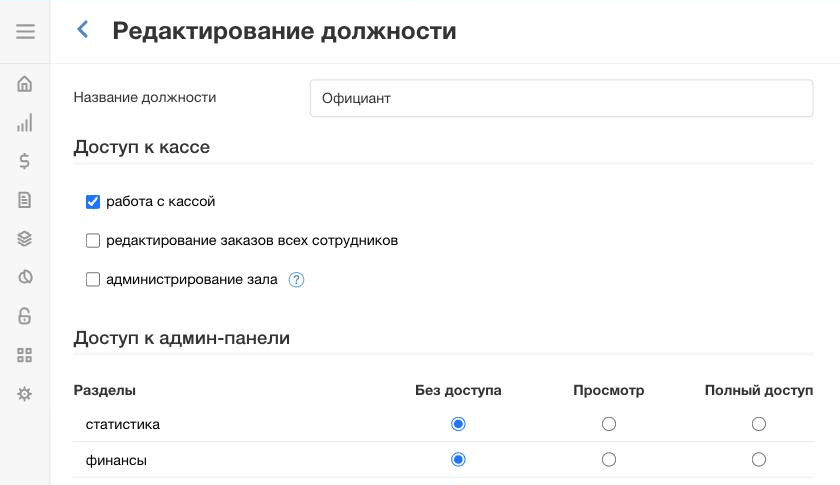Open the statistics bar chart icon

coord(25,123)
